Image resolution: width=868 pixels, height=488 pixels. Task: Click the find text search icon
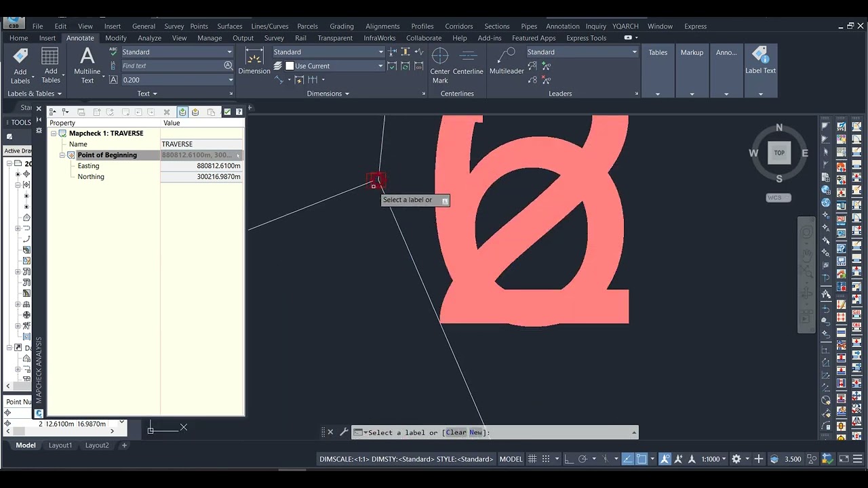[x=228, y=66]
